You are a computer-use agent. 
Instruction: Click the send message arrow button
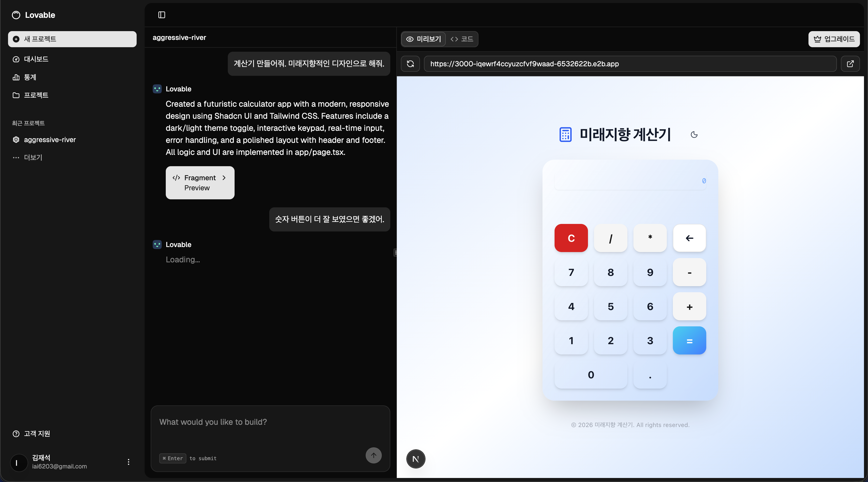[373, 455]
